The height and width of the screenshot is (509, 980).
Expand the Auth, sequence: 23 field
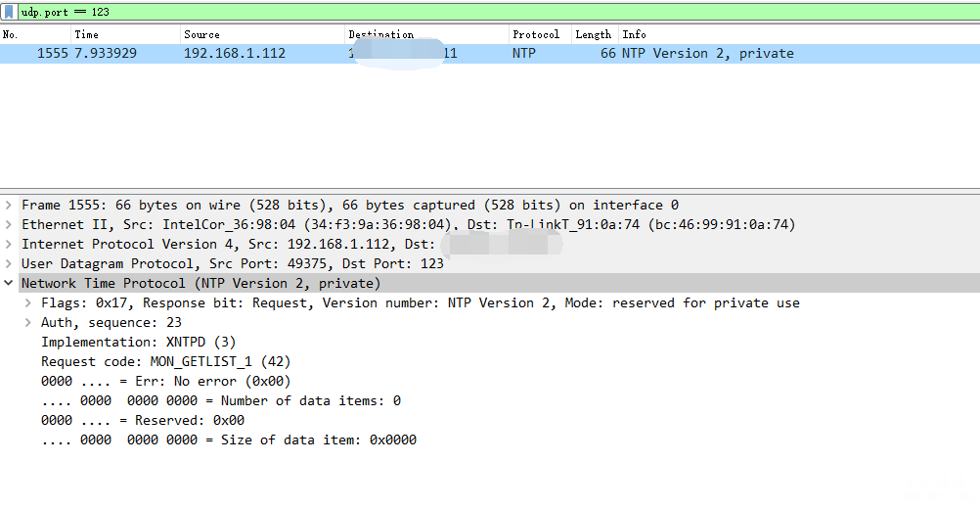tap(28, 322)
